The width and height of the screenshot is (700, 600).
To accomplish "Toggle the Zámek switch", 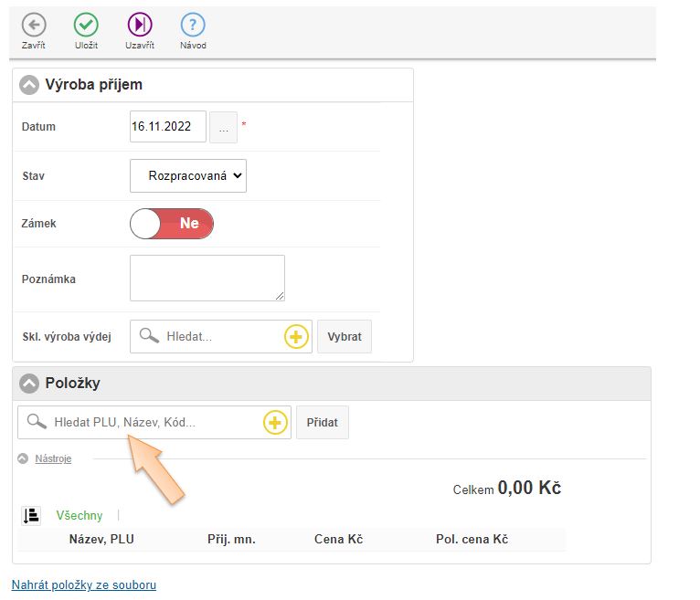I will (172, 224).
